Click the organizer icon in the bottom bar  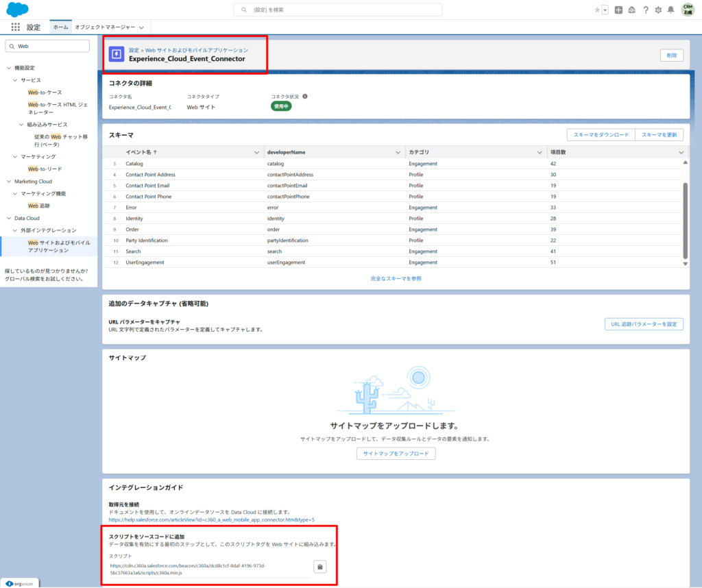[x=10, y=583]
